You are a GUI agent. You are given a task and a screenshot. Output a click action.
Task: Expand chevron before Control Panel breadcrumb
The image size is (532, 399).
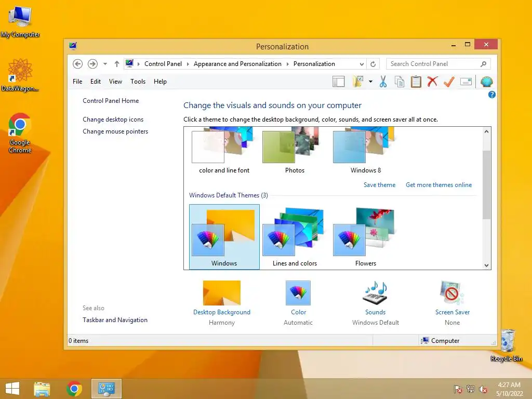pyautogui.click(x=138, y=64)
